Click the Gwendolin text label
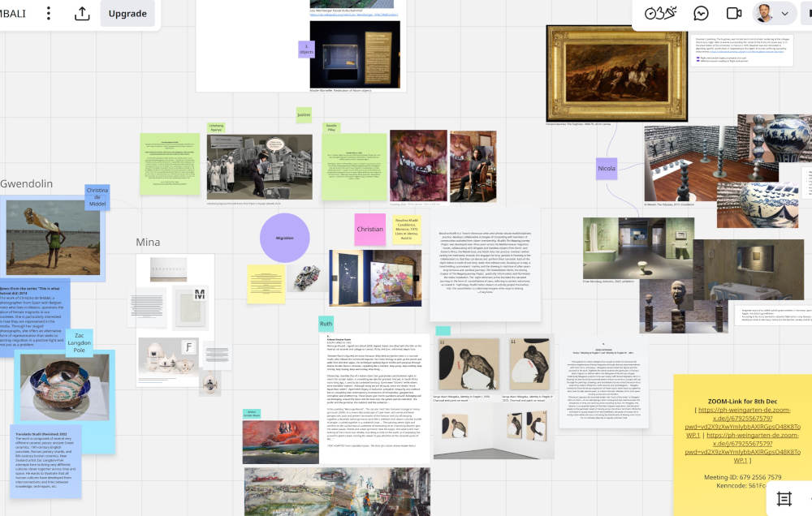The image size is (812, 516). point(26,184)
